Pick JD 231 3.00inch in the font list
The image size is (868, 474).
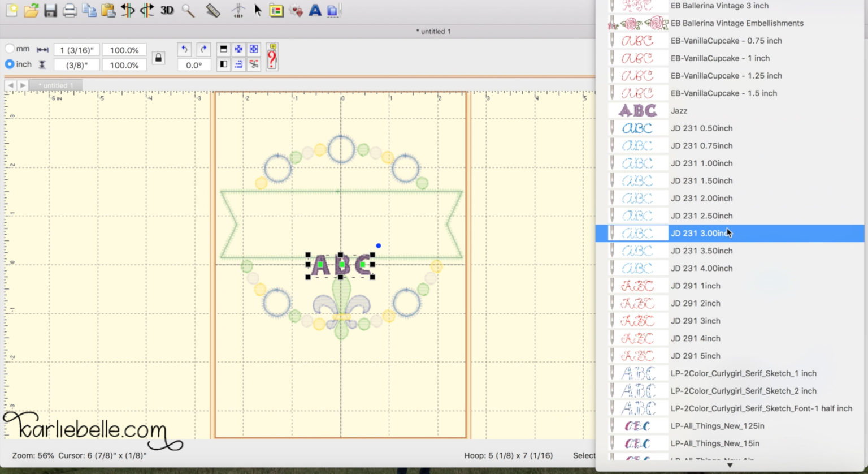[701, 233]
